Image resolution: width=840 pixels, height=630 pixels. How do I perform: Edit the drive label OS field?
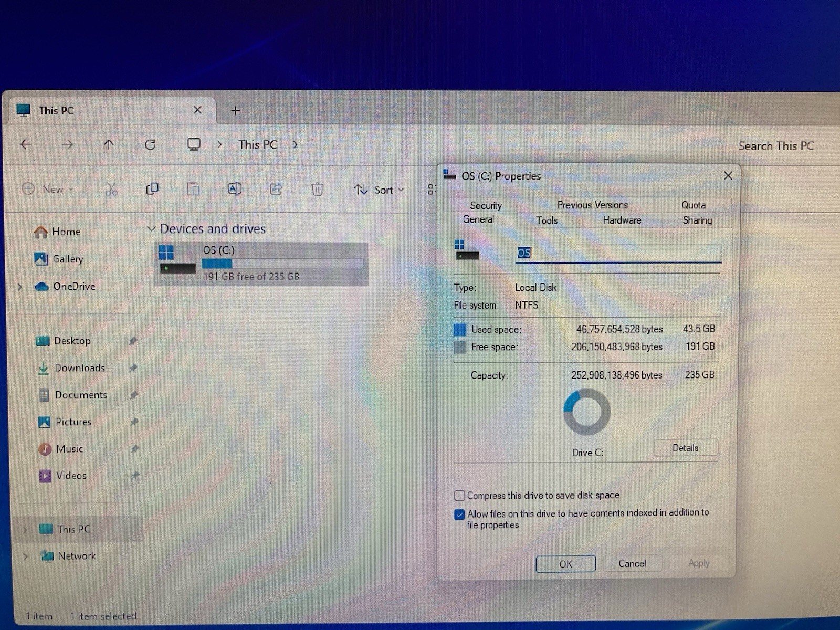point(618,253)
